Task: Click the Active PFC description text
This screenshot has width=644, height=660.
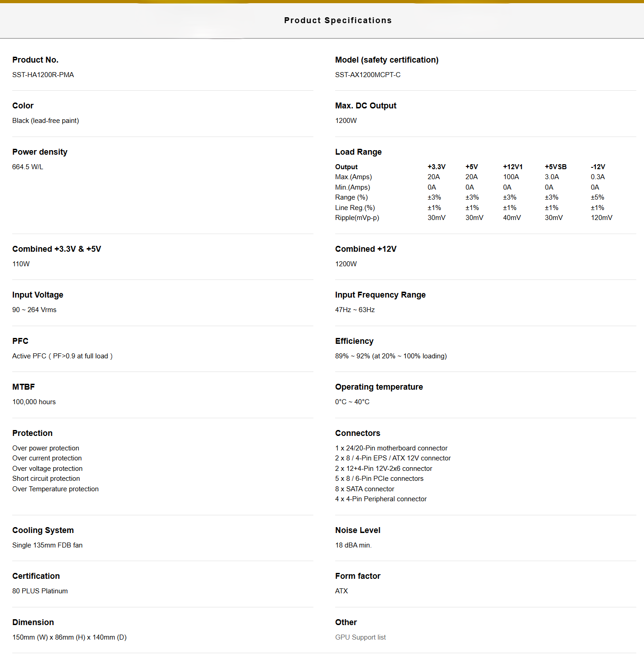Action: point(63,356)
